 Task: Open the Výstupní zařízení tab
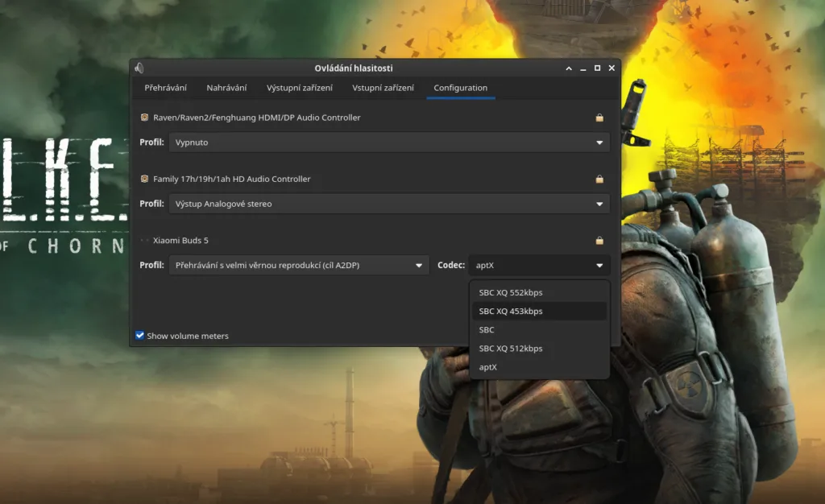(x=299, y=88)
